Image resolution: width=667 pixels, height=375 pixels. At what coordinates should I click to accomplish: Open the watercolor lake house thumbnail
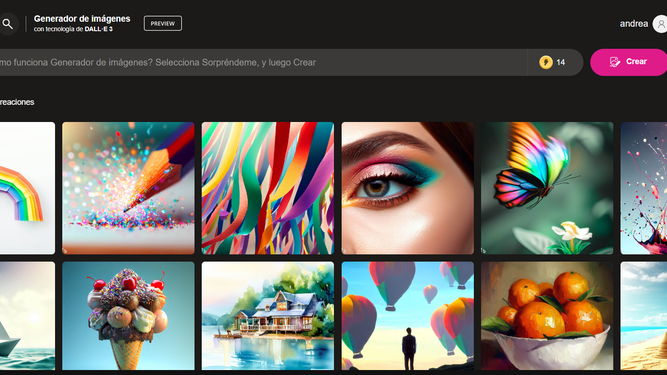(268, 315)
